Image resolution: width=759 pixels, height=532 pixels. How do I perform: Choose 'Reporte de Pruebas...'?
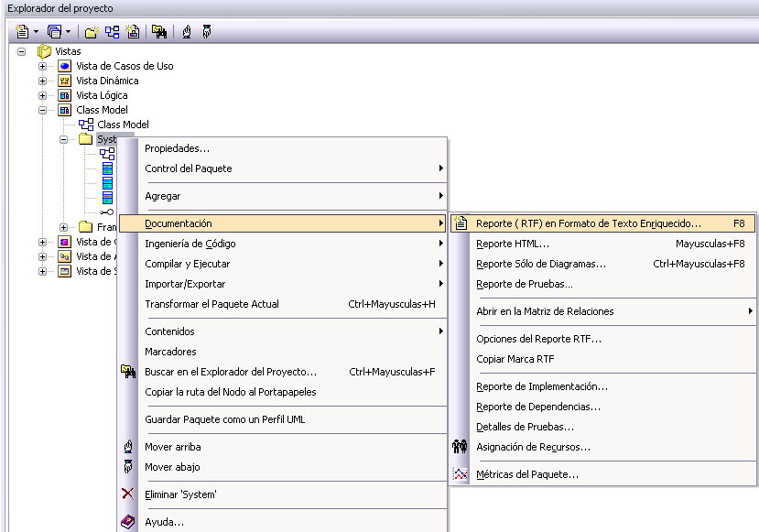pos(603,284)
